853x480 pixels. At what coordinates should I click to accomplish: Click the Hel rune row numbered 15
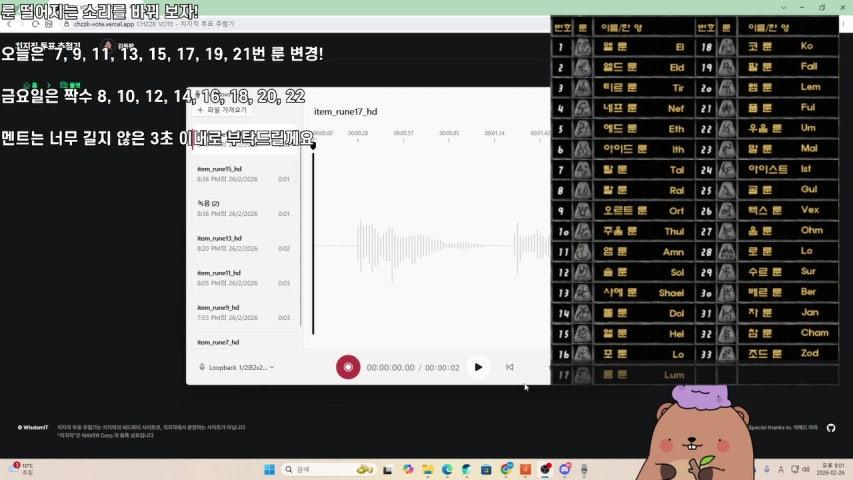point(623,334)
